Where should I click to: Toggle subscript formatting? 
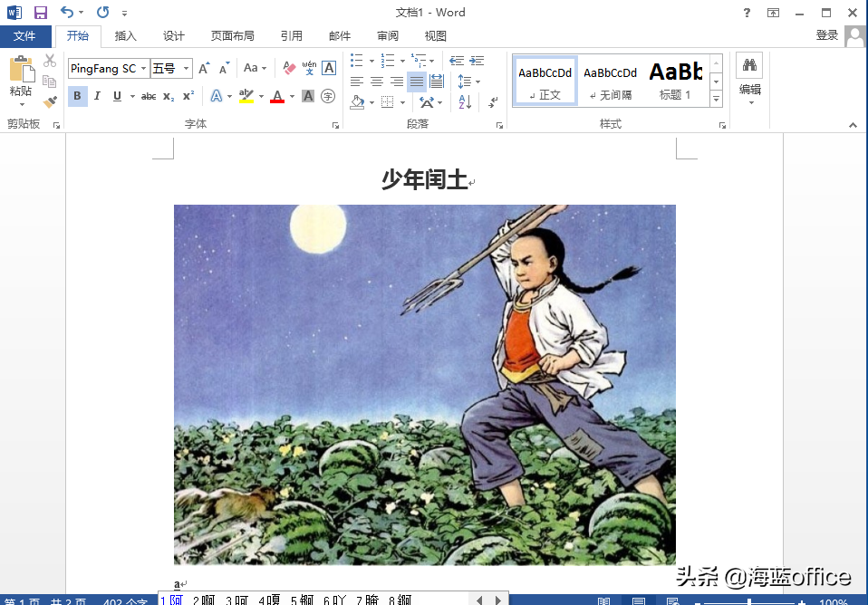169,96
